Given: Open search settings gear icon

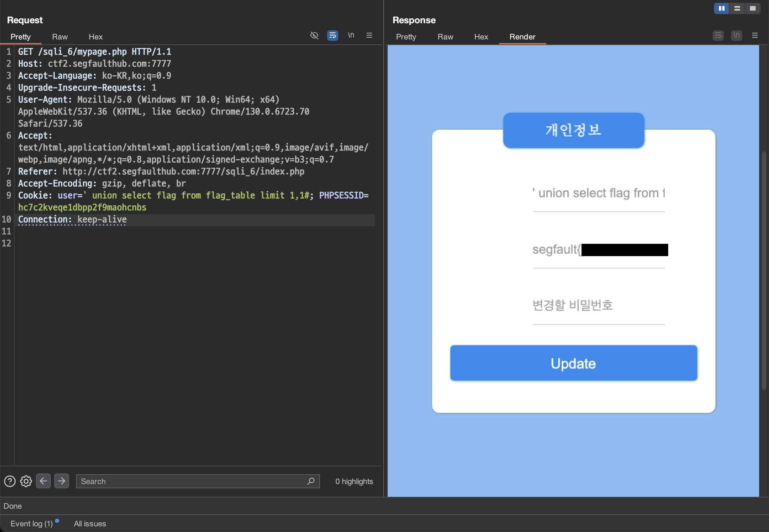Looking at the screenshot, I should pyautogui.click(x=26, y=481).
